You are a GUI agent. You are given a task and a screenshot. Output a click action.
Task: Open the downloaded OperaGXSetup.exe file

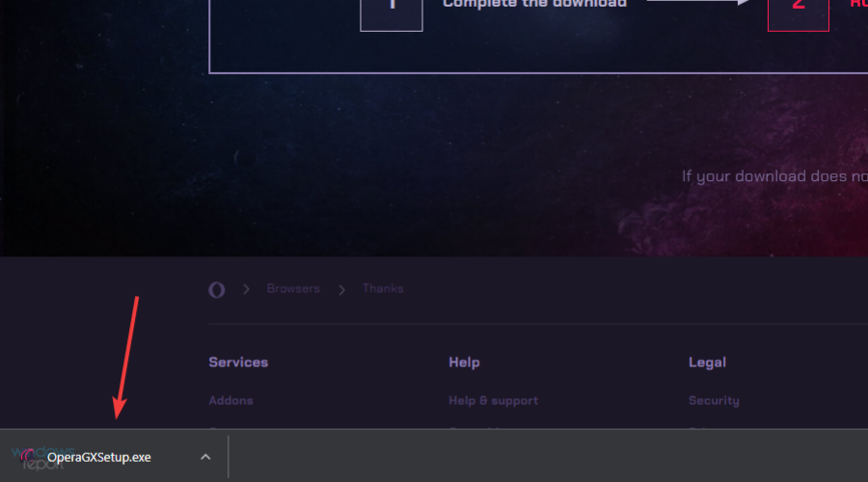[99, 457]
